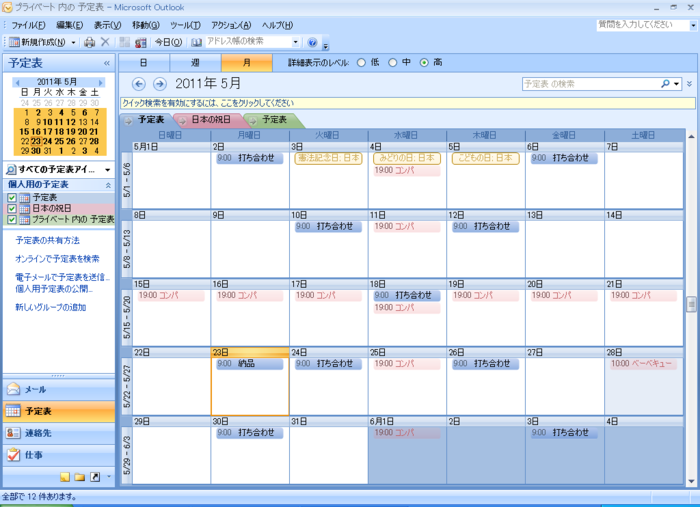Switch to the 日 view tab
The image size is (700, 507).
click(144, 63)
